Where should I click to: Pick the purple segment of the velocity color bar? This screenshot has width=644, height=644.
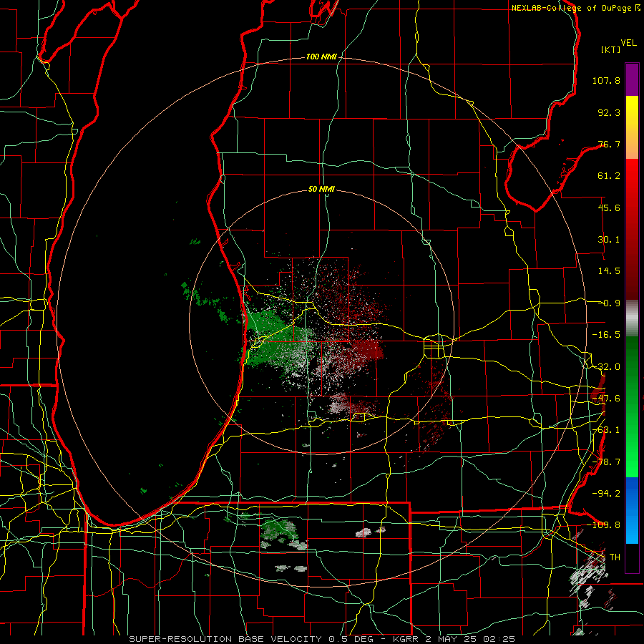pyautogui.click(x=632, y=79)
